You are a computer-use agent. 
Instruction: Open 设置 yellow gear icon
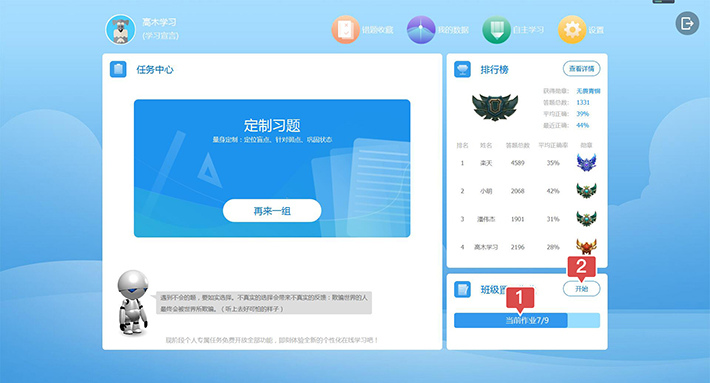[x=572, y=30]
